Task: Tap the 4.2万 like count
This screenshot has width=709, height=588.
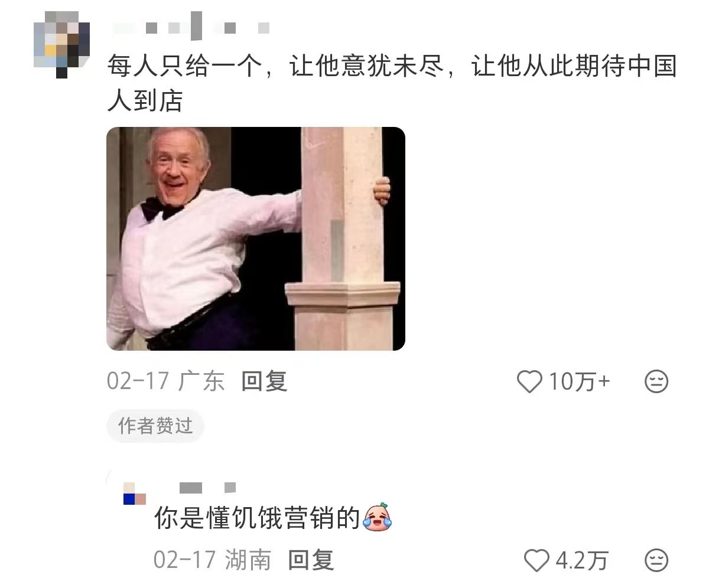Action: (x=582, y=560)
